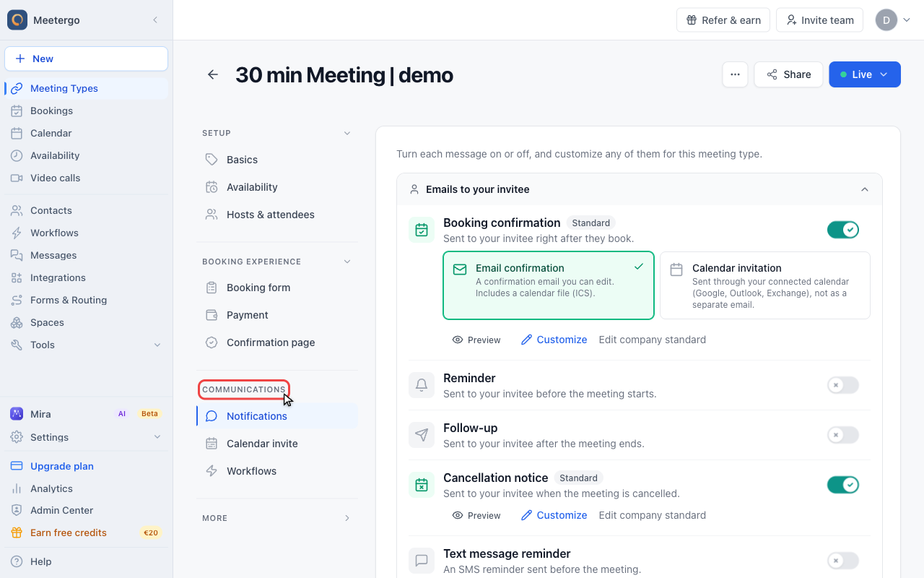Image resolution: width=924 pixels, height=578 pixels.
Task: Open the Live status dropdown
Action: tap(865, 74)
